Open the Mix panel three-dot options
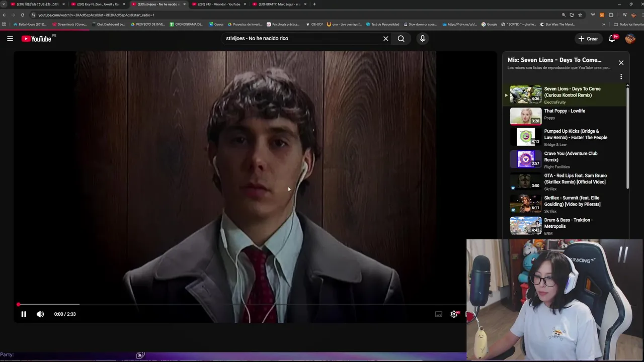Viewport: 644px width, 362px height. coord(621,77)
